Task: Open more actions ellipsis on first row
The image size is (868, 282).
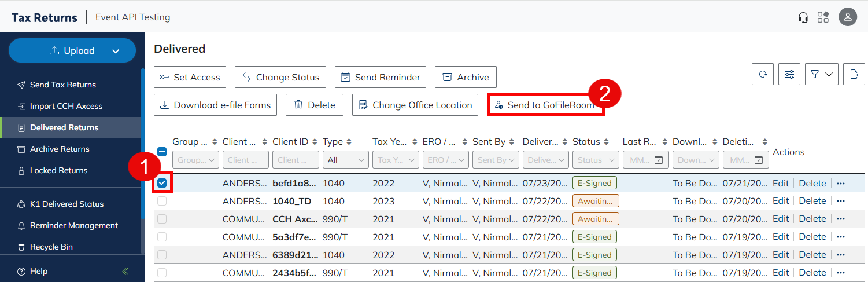Action: click(x=841, y=183)
